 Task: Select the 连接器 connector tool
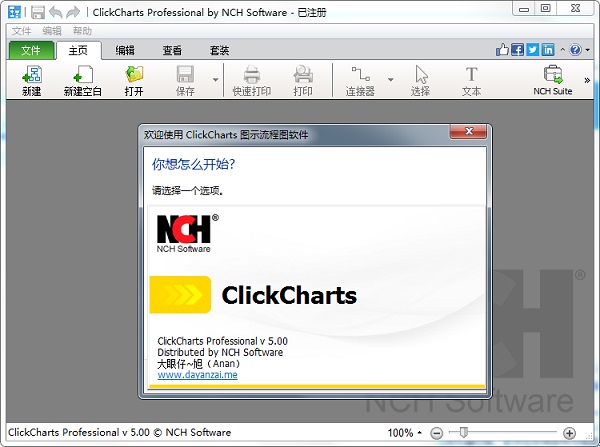tap(360, 80)
